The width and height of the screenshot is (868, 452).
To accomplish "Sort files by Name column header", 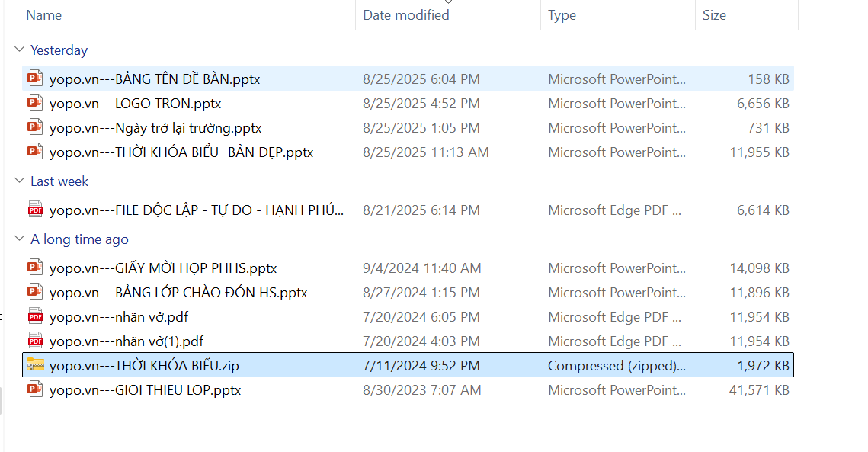I will coord(43,15).
